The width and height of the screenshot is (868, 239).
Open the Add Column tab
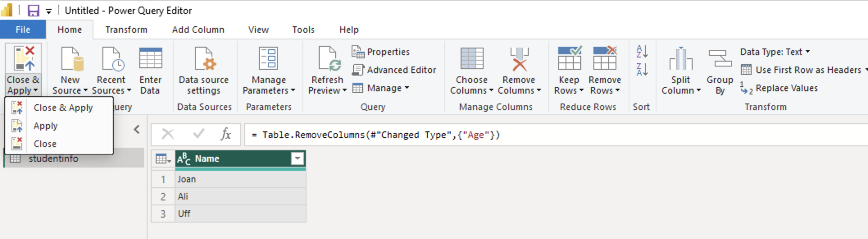point(198,30)
